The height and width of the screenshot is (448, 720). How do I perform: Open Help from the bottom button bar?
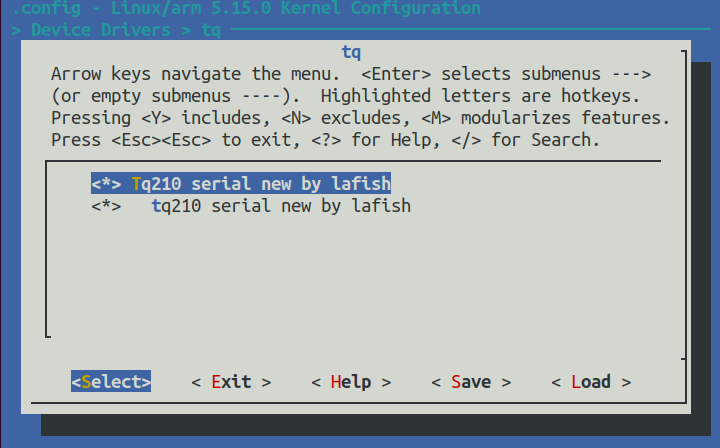[350, 382]
